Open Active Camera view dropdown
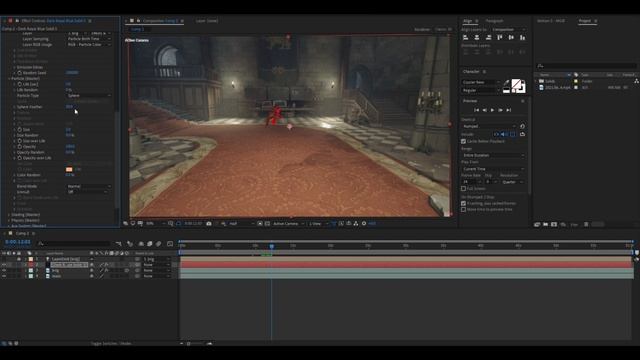640x360 pixels. (x=289, y=224)
